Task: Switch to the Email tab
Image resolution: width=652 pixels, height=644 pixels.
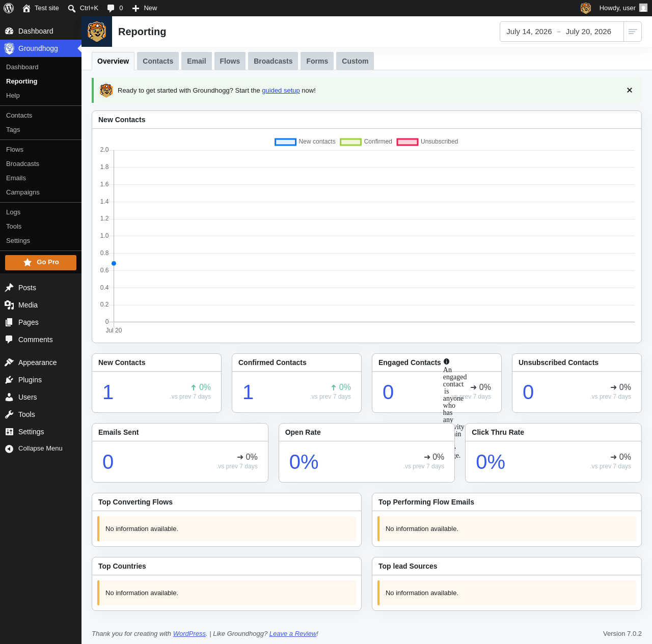Action: pyautogui.click(x=197, y=61)
